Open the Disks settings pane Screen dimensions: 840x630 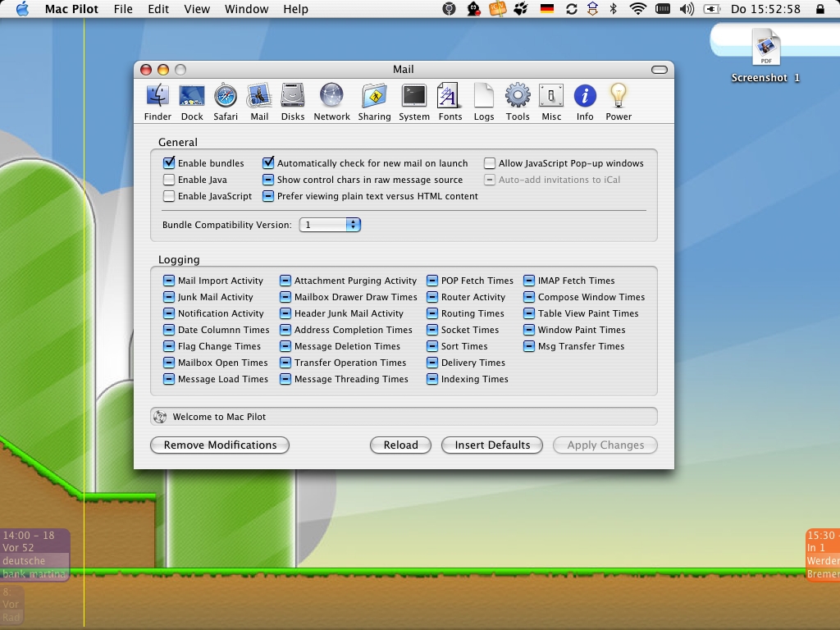[293, 103]
